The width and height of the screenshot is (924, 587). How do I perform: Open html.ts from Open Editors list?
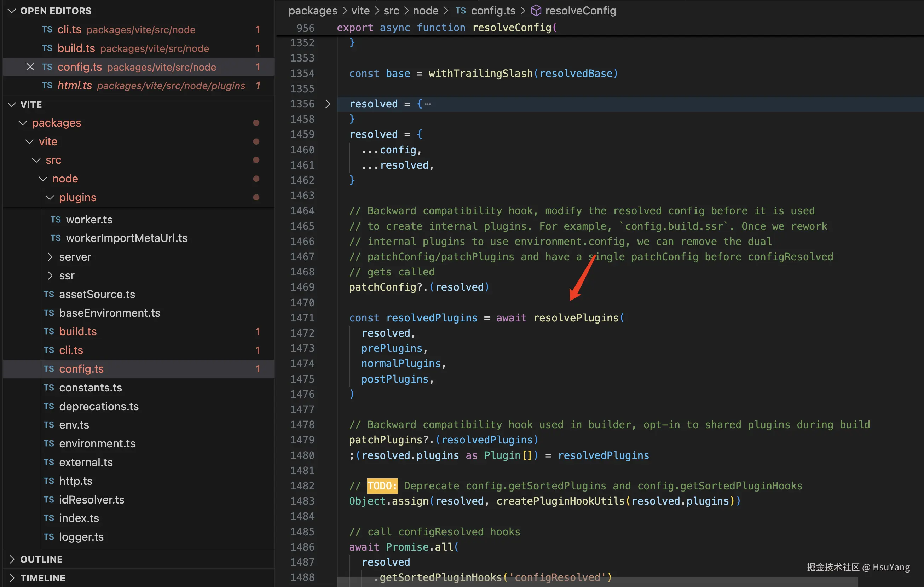coord(75,85)
